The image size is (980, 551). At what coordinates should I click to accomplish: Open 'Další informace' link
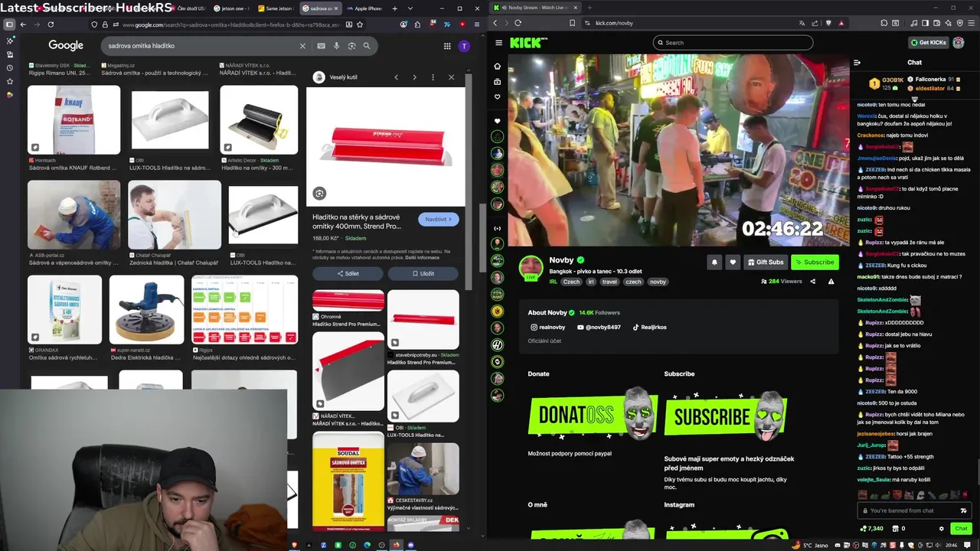coord(422,257)
